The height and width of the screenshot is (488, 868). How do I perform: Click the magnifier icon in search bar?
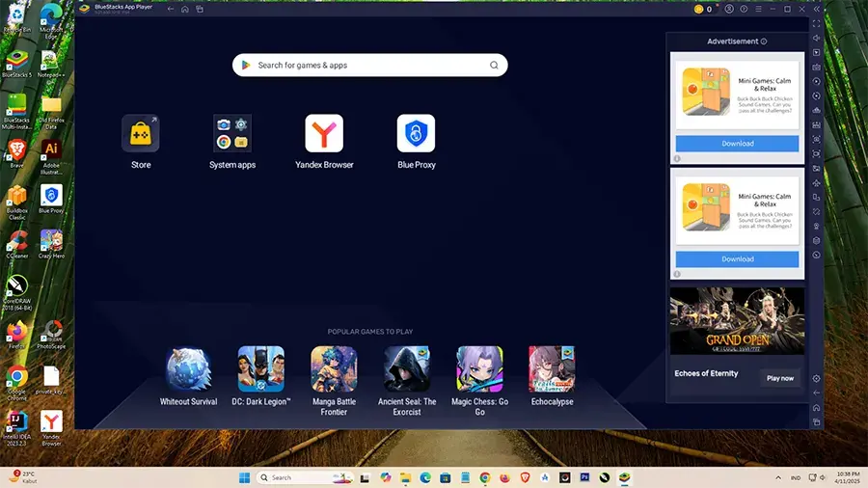coord(494,66)
